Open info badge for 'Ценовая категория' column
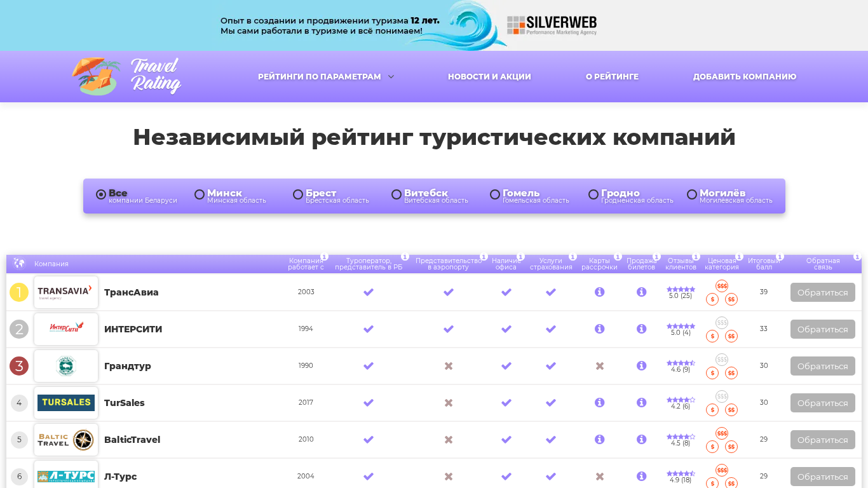 pos(739,257)
